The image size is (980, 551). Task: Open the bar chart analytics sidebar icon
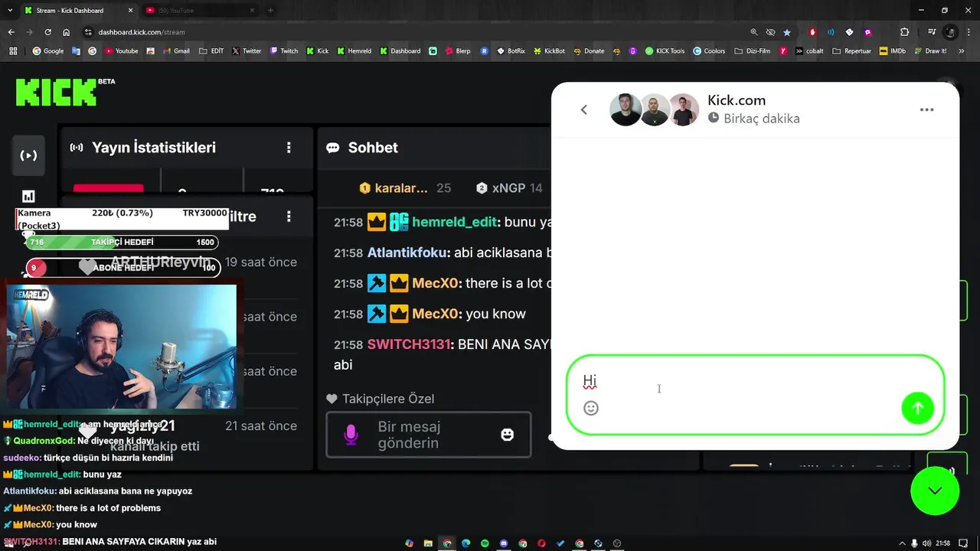pyautogui.click(x=28, y=197)
